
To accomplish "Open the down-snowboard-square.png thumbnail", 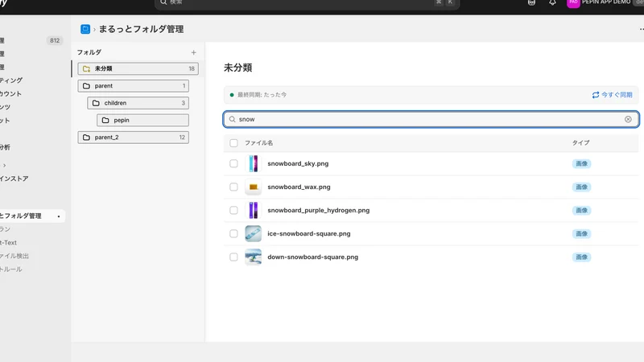I will (x=253, y=257).
